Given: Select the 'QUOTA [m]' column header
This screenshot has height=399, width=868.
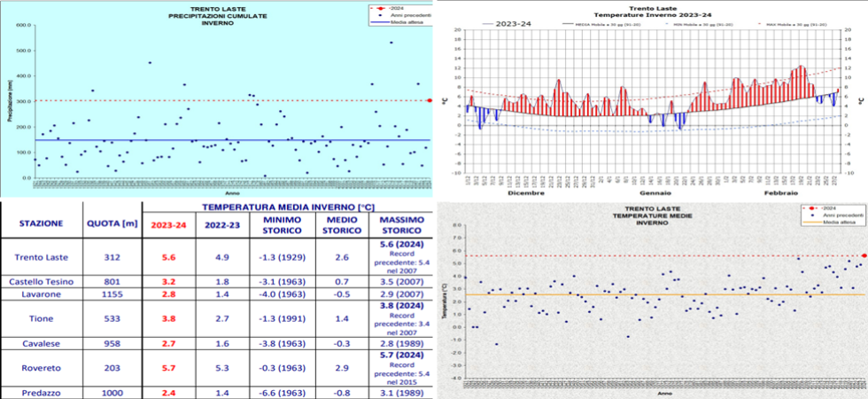Looking at the screenshot, I should pyautogui.click(x=110, y=223).
